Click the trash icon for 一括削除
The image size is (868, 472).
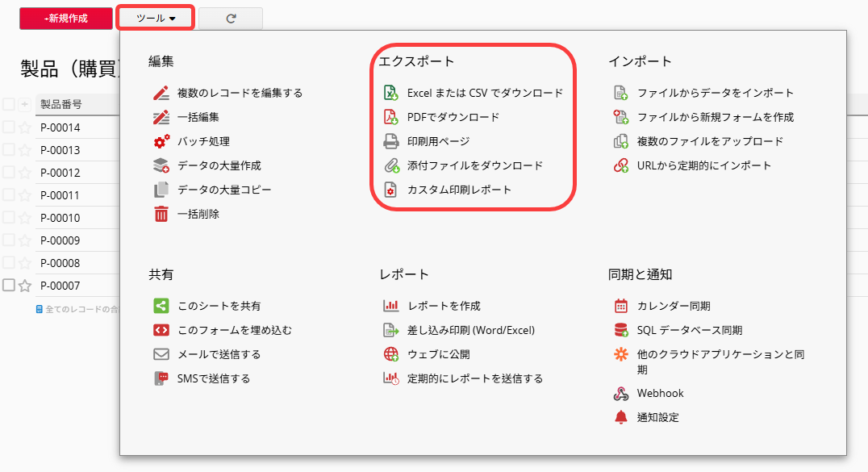[161, 214]
